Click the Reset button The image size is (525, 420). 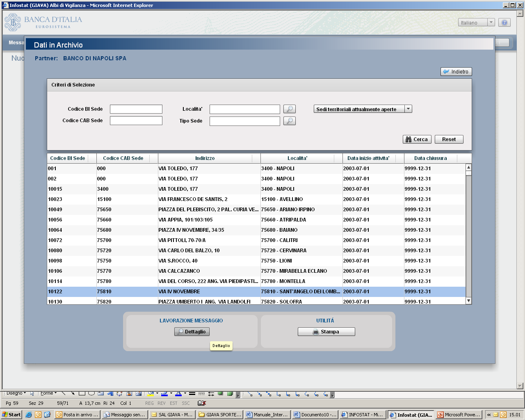tap(449, 139)
